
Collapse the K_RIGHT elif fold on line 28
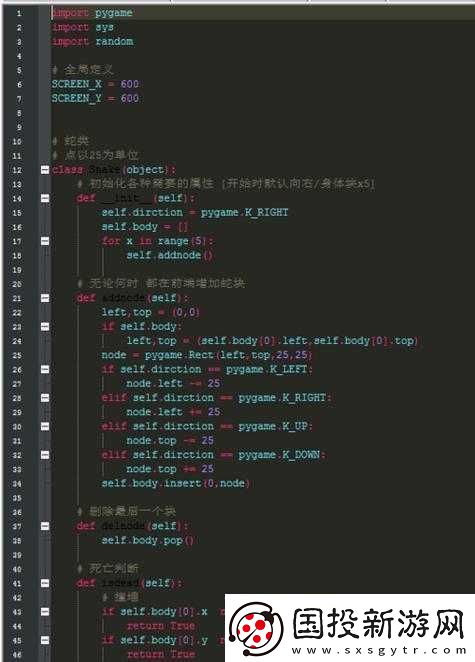pos(45,398)
